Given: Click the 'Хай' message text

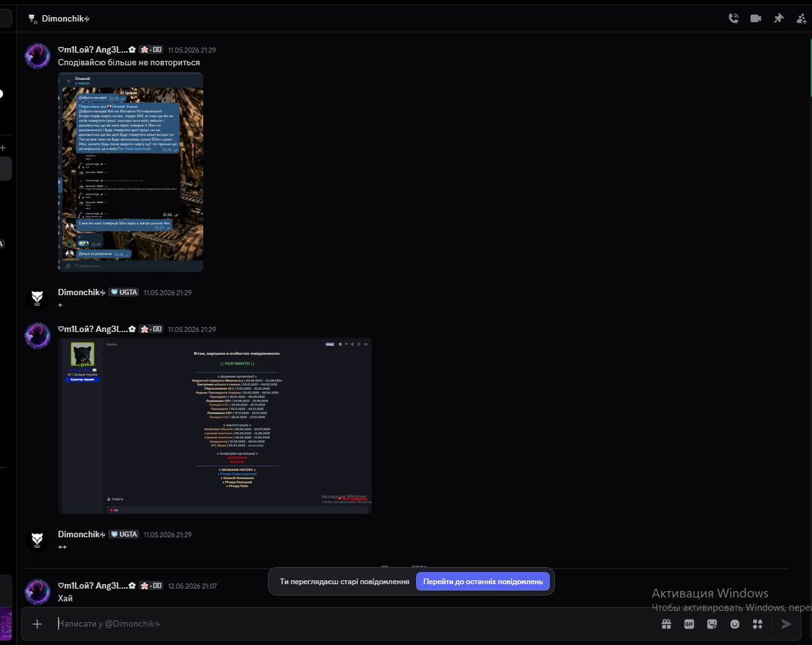Looking at the screenshot, I should [x=65, y=598].
